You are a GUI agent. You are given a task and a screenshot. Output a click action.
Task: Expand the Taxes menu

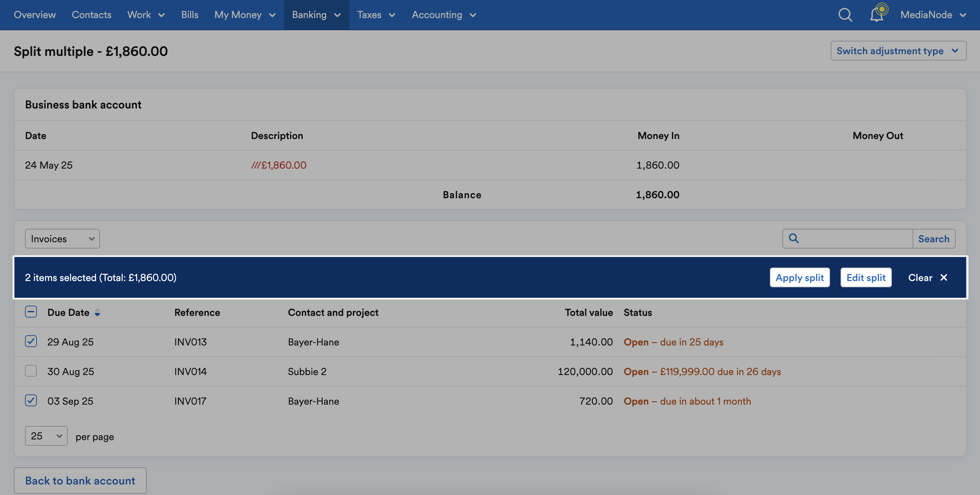pyautogui.click(x=376, y=15)
